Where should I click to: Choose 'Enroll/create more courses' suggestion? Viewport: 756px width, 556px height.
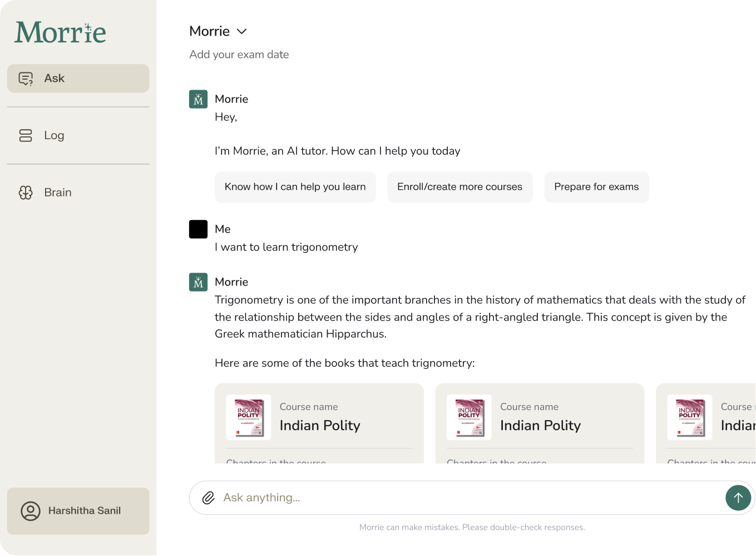[x=459, y=187]
